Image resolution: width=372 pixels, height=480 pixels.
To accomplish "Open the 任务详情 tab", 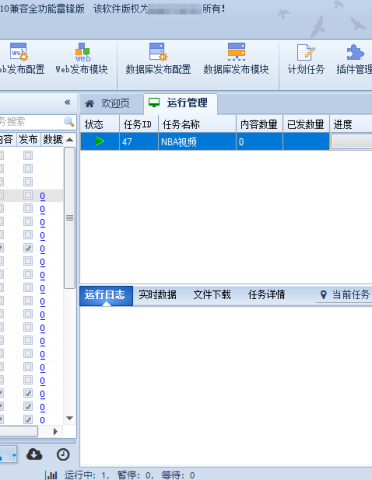I will click(x=267, y=295).
